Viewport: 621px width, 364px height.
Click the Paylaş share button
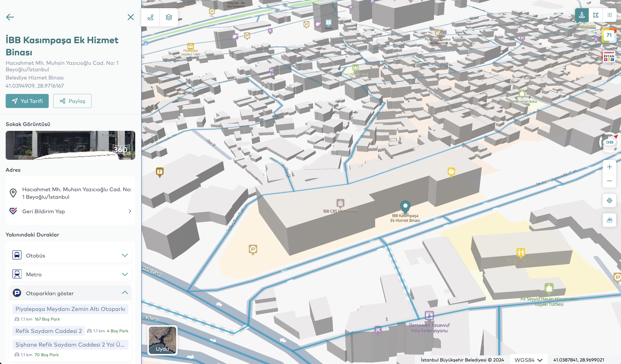(72, 101)
